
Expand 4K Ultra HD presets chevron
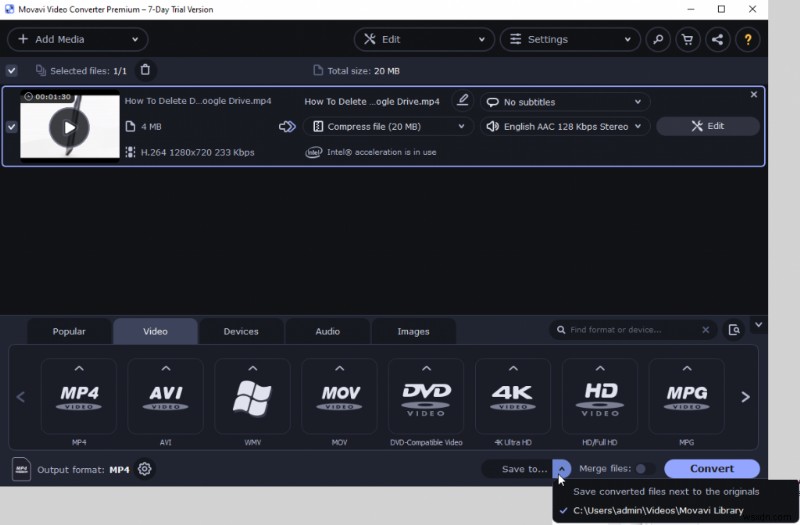513,368
